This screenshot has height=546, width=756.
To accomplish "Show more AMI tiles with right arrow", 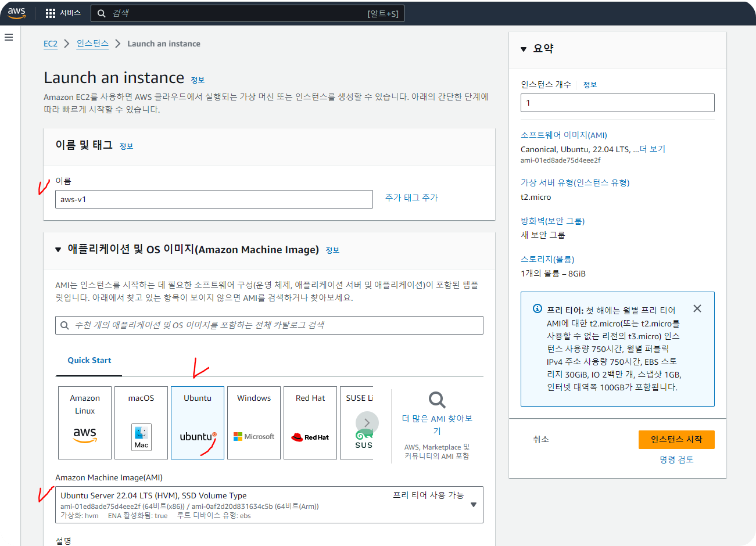I will [x=367, y=423].
